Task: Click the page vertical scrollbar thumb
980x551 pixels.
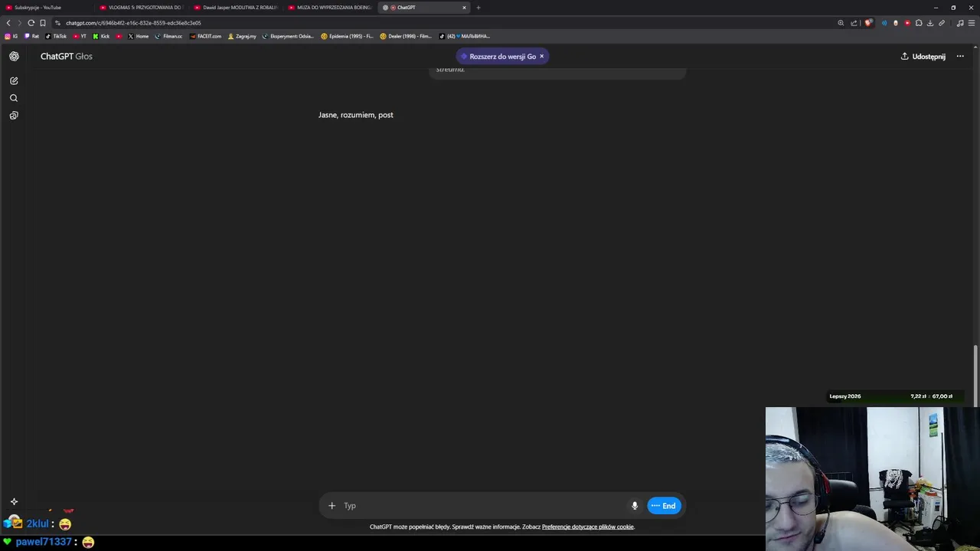Action: pyautogui.click(x=975, y=376)
